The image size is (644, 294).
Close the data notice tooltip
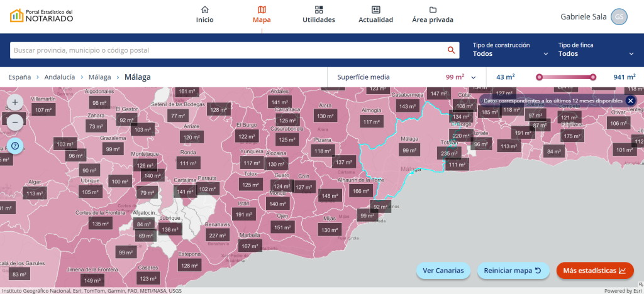point(630,101)
